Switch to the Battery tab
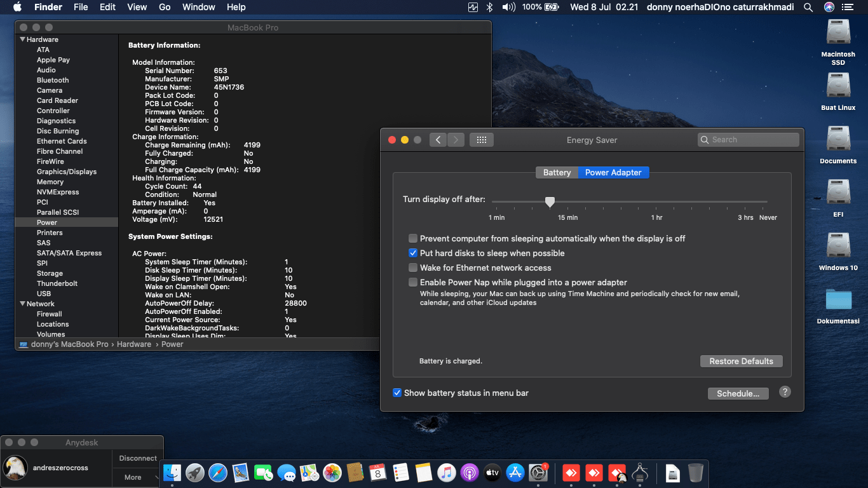Image resolution: width=868 pixels, height=488 pixels. coord(557,172)
